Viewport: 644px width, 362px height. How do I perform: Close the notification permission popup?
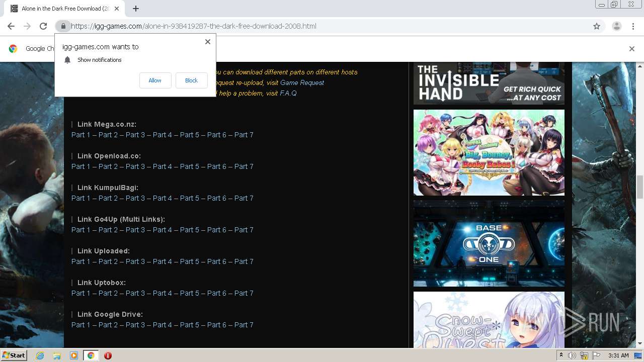(x=208, y=42)
